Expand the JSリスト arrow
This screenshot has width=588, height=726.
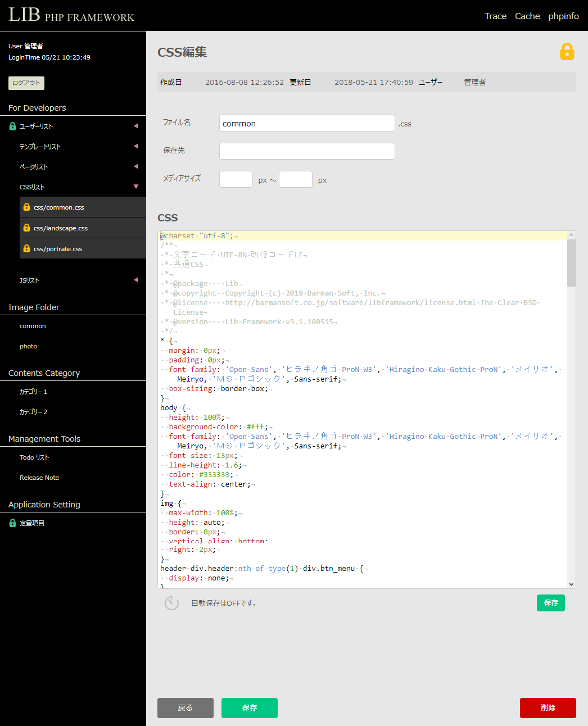point(135,280)
